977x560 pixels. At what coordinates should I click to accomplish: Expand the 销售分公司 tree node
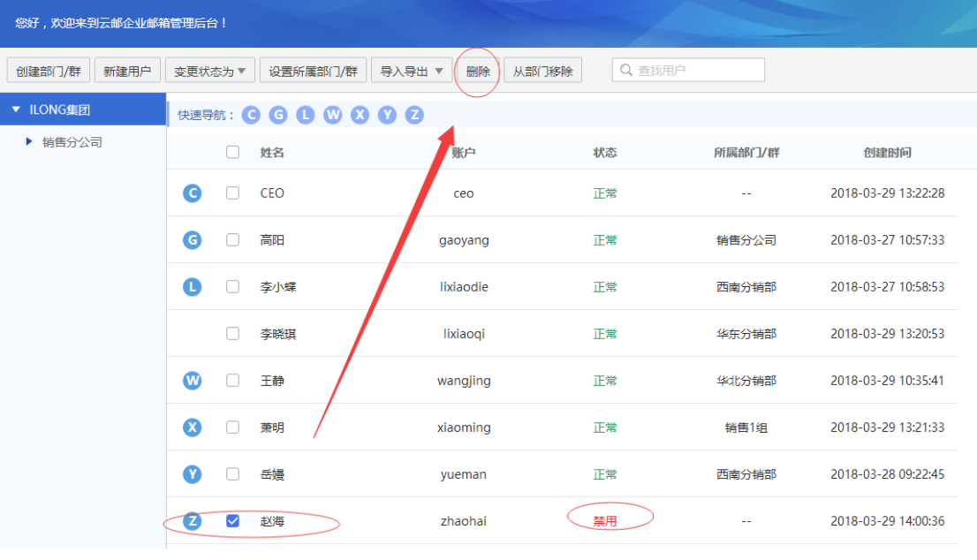(x=28, y=142)
